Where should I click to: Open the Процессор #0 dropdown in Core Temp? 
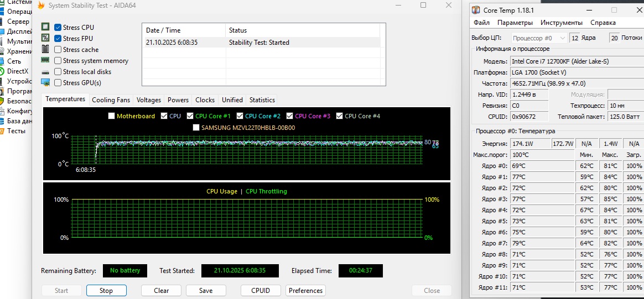539,38
